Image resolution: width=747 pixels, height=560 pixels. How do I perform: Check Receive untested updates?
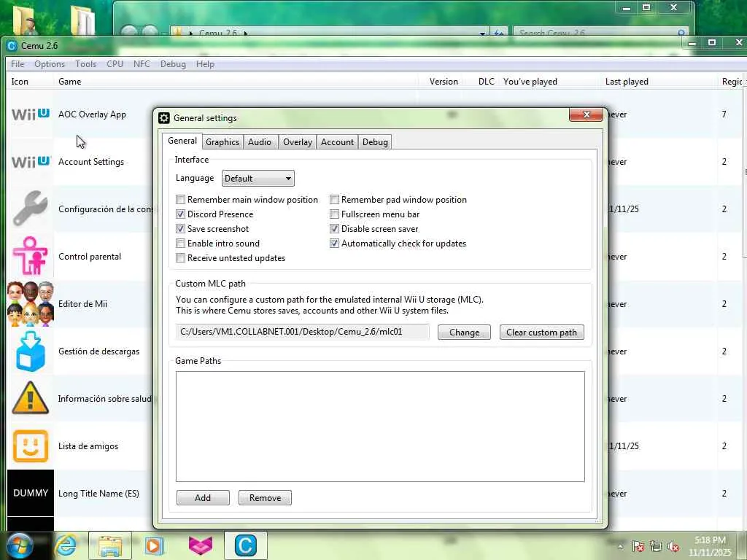pyautogui.click(x=181, y=258)
